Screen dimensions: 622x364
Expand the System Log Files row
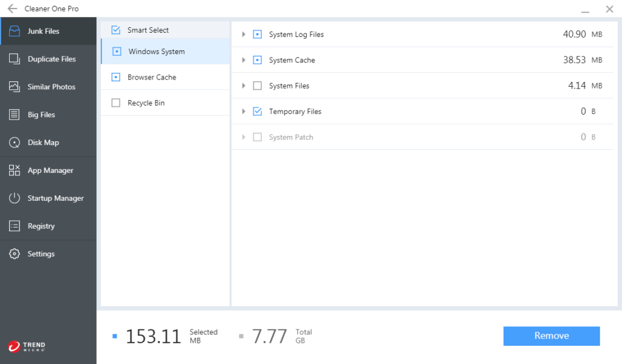(244, 35)
